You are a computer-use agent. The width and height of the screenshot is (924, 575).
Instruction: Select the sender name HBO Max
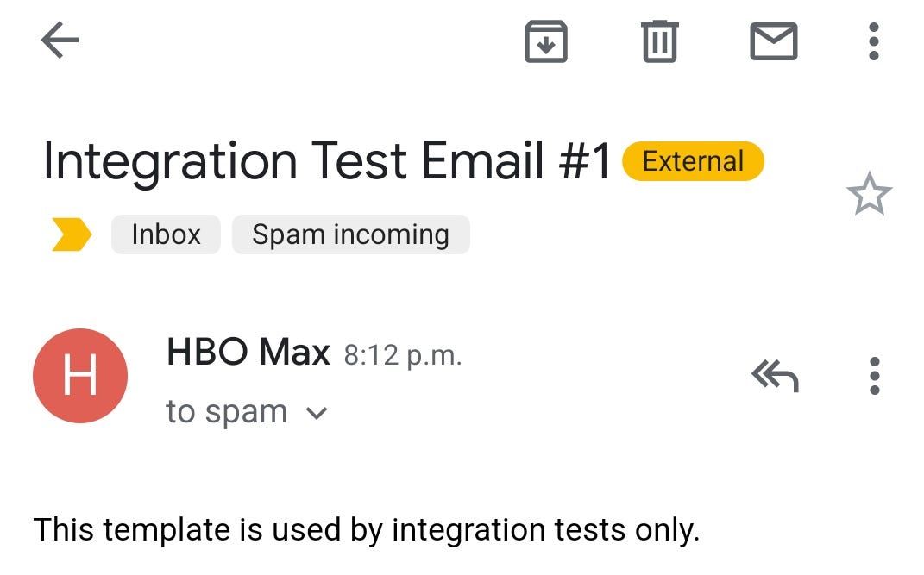coord(248,352)
